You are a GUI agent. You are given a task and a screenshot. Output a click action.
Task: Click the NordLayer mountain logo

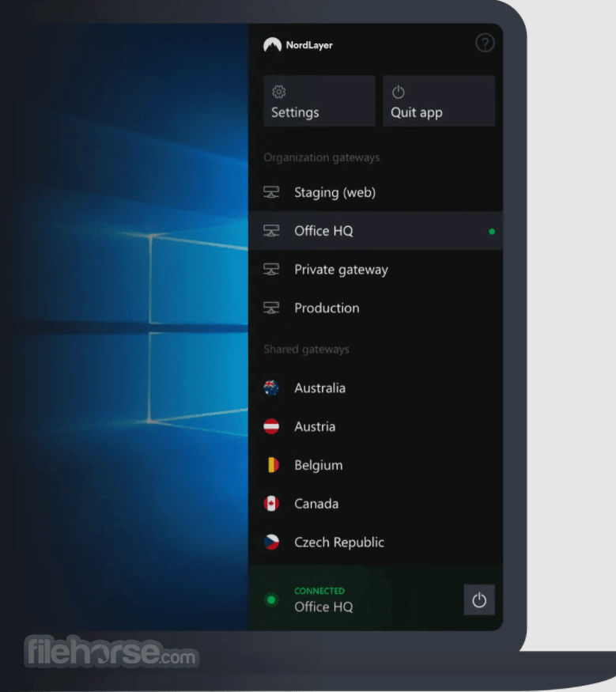(272, 44)
